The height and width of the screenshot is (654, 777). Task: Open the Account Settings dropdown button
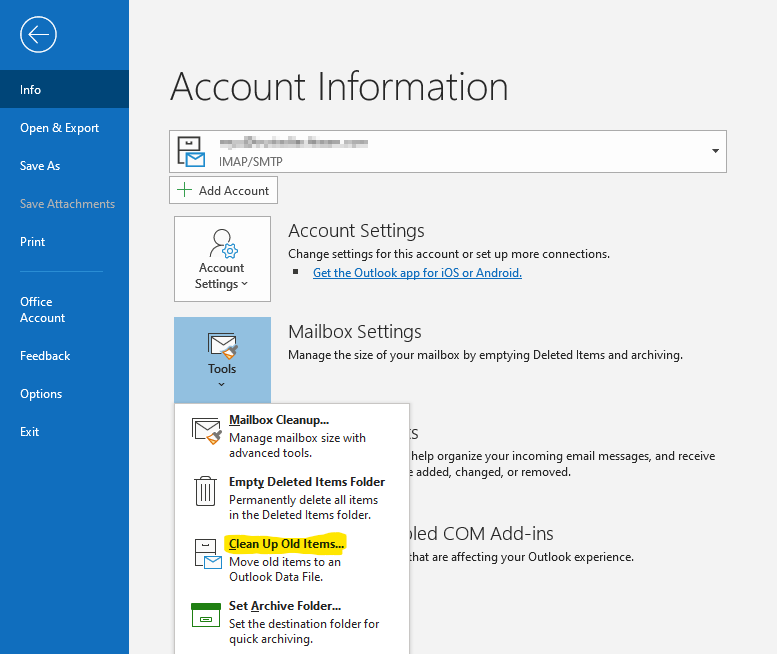pyautogui.click(x=222, y=259)
